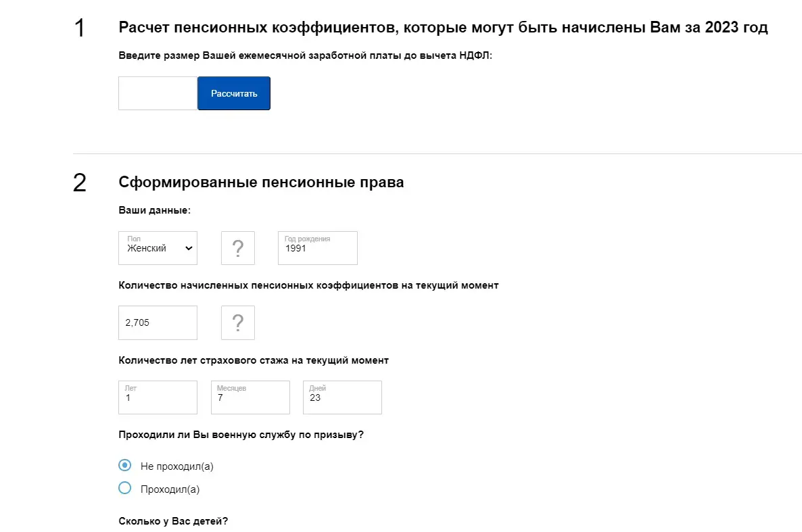Click the section 1 heading about 2023 coefficients
The width and height of the screenshot is (802, 532).
[x=443, y=28]
